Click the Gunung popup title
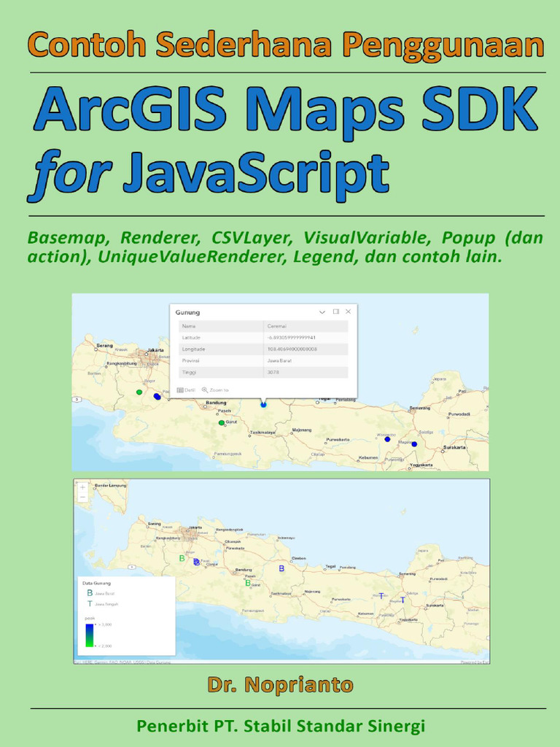560x747 pixels. [187, 312]
